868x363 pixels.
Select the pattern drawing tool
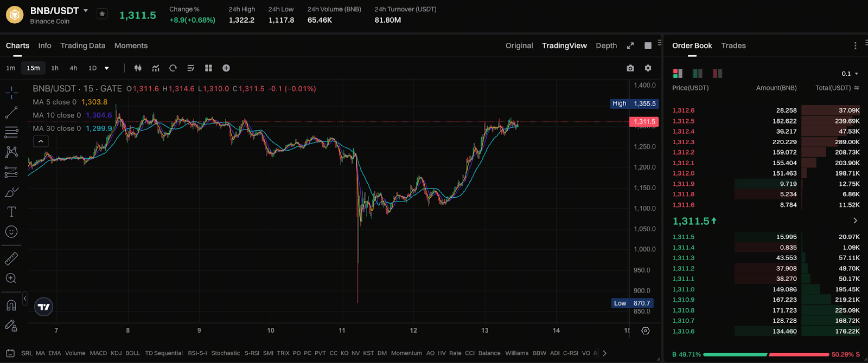coord(11,152)
